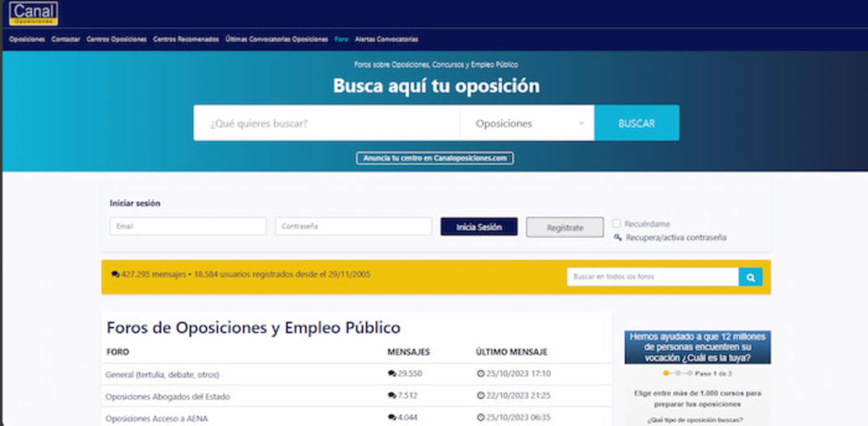The height and width of the screenshot is (426, 868).
Task: Click the key icon beside Recupera/activa contraseña
Action: tap(617, 237)
